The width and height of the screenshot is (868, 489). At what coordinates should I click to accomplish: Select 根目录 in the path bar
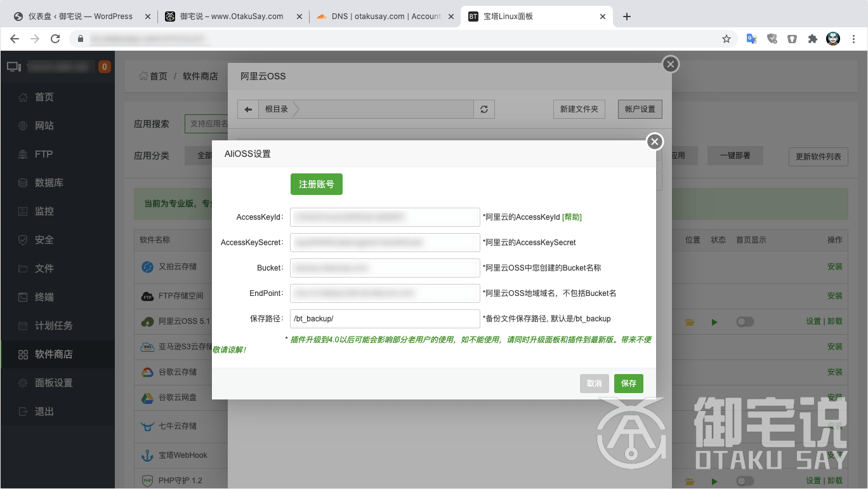point(277,109)
